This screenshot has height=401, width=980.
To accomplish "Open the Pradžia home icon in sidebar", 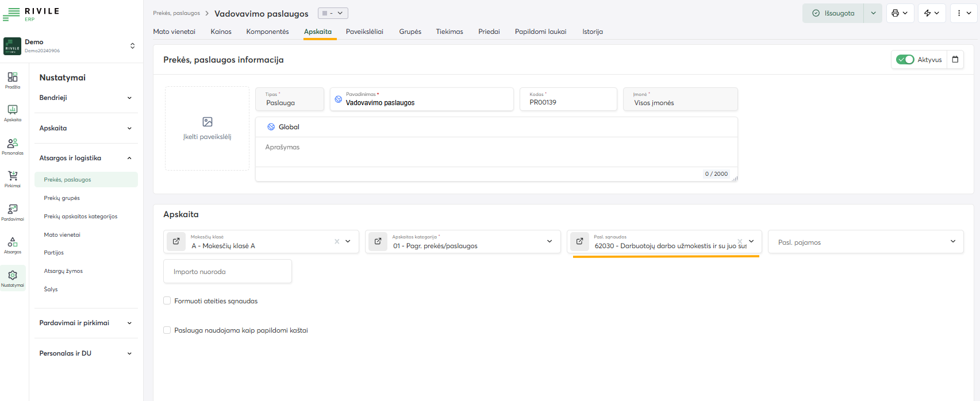I will [x=13, y=80].
